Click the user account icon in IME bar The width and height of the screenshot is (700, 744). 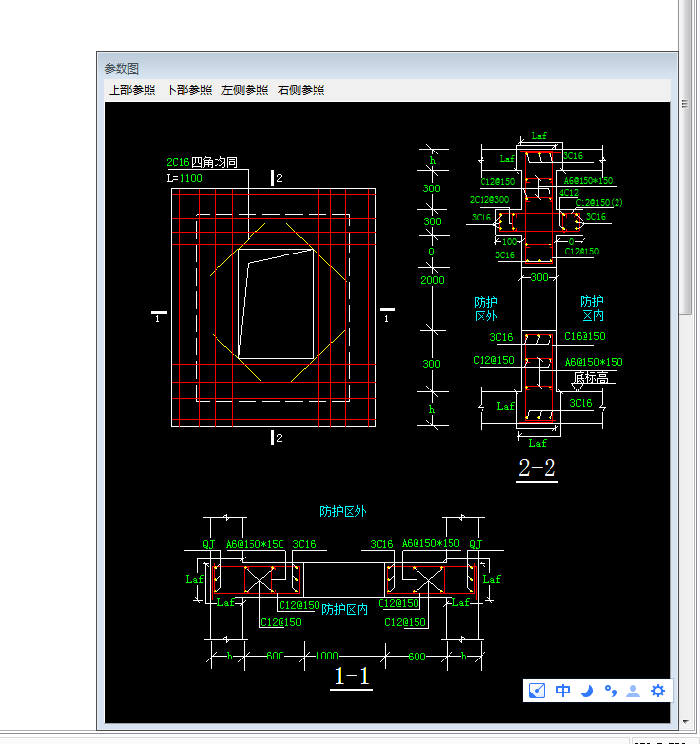(x=633, y=691)
